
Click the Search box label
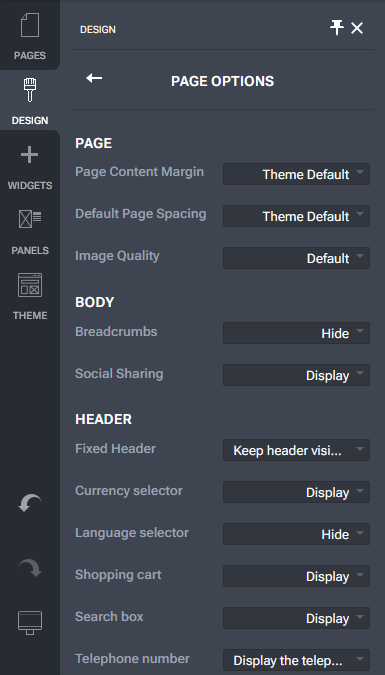(x=109, y=616)
